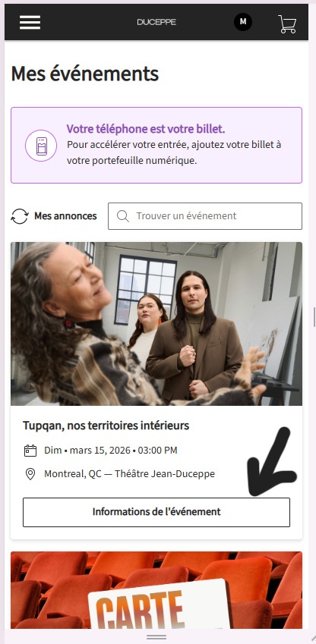Click the Votre téléphone est votre billet heading

pos(146,129)
